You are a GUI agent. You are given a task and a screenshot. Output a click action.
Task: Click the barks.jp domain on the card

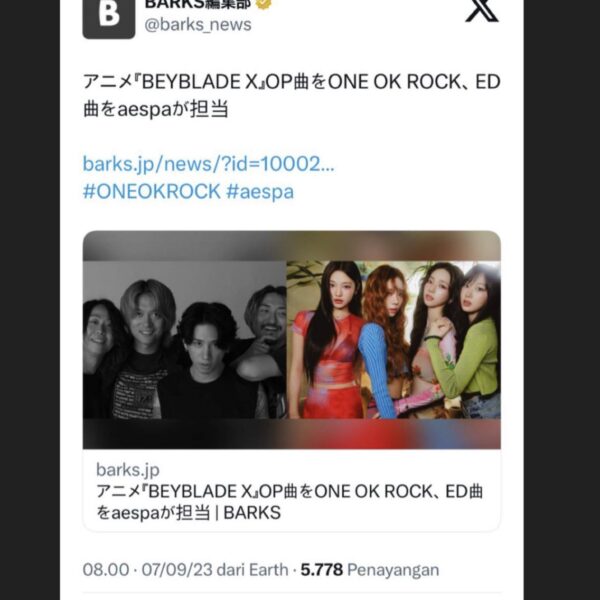(128, 470)
